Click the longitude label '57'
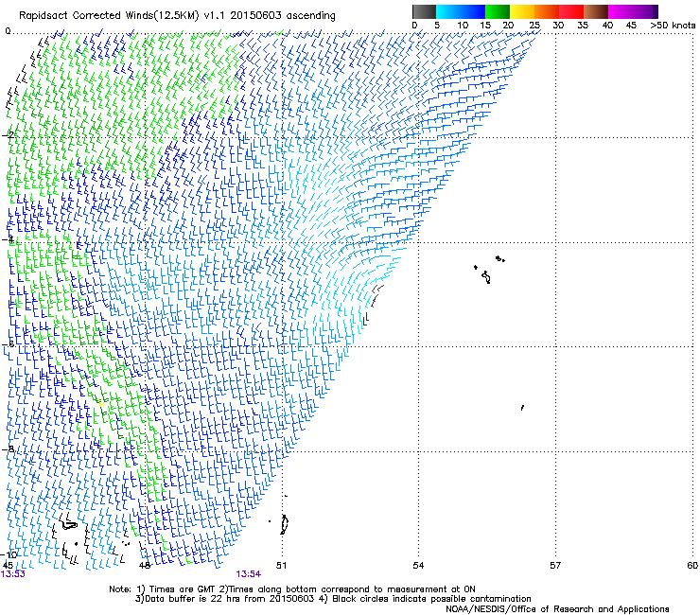This screenshot has height=615, width=700. click(x=555, y=566)
